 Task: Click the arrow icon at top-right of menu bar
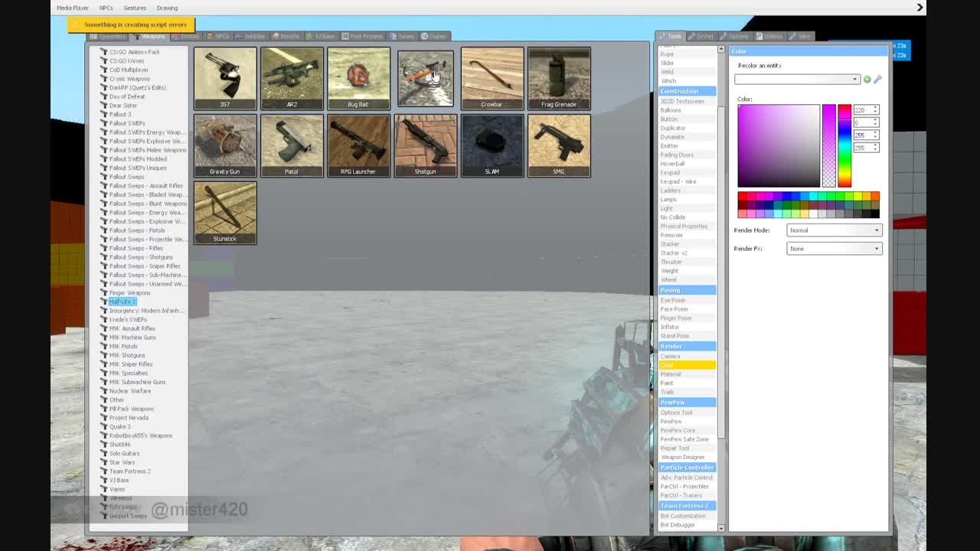[920, 8]
